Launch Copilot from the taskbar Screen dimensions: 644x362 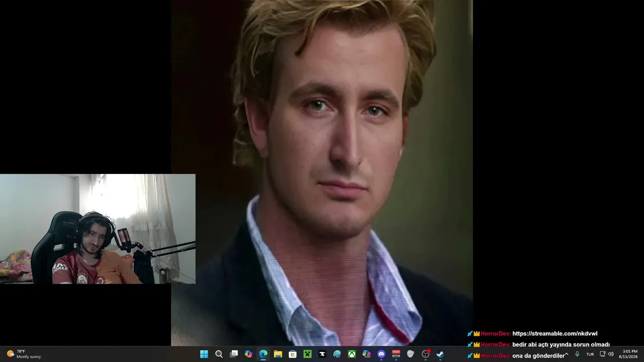pos(248,354)
